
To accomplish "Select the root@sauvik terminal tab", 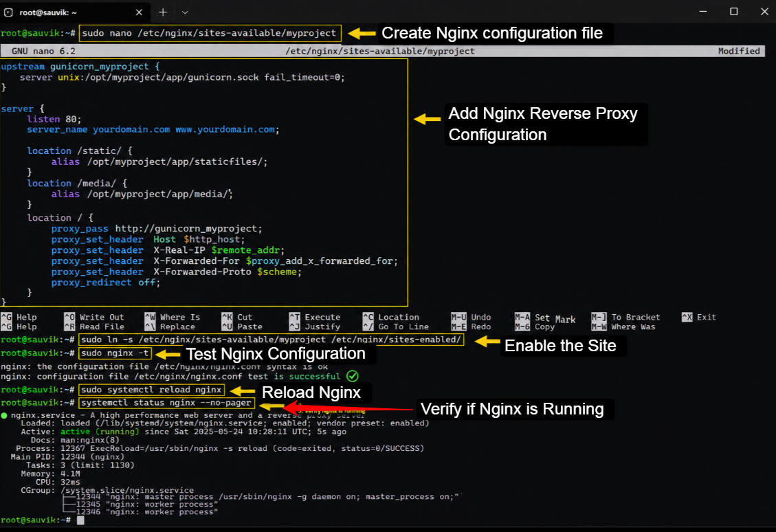I will coord(74,12).
